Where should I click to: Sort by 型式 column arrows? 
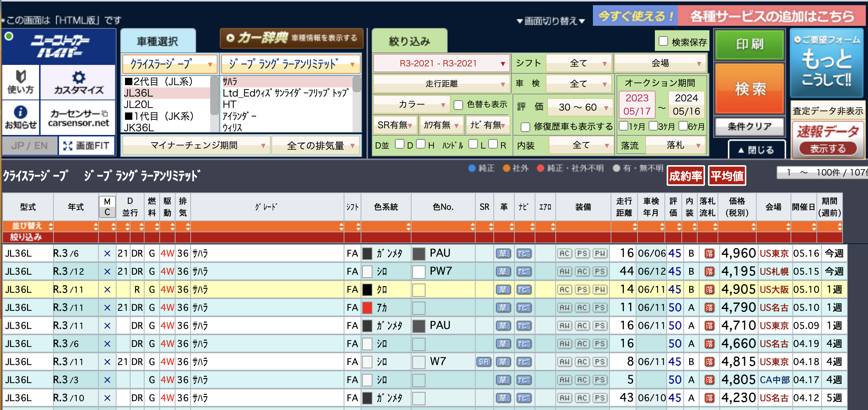pyautogui.click(x=51, y=226)
